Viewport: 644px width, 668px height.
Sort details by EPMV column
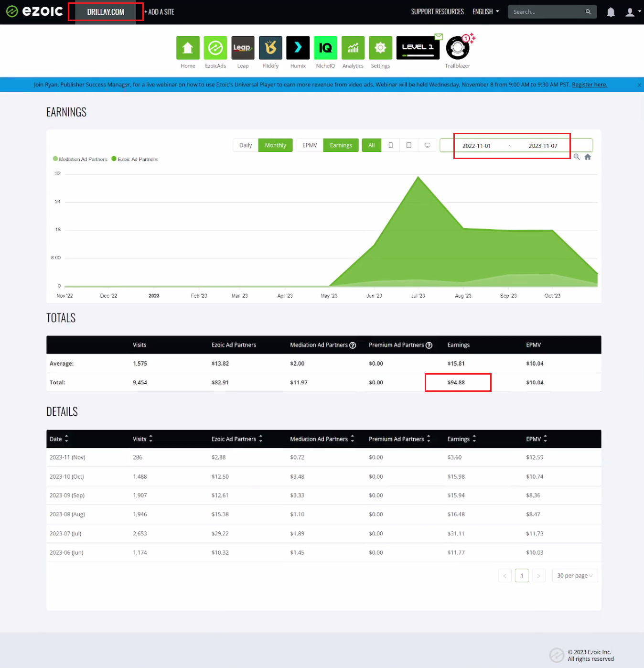pyautogui.click(x=537, y=439)
